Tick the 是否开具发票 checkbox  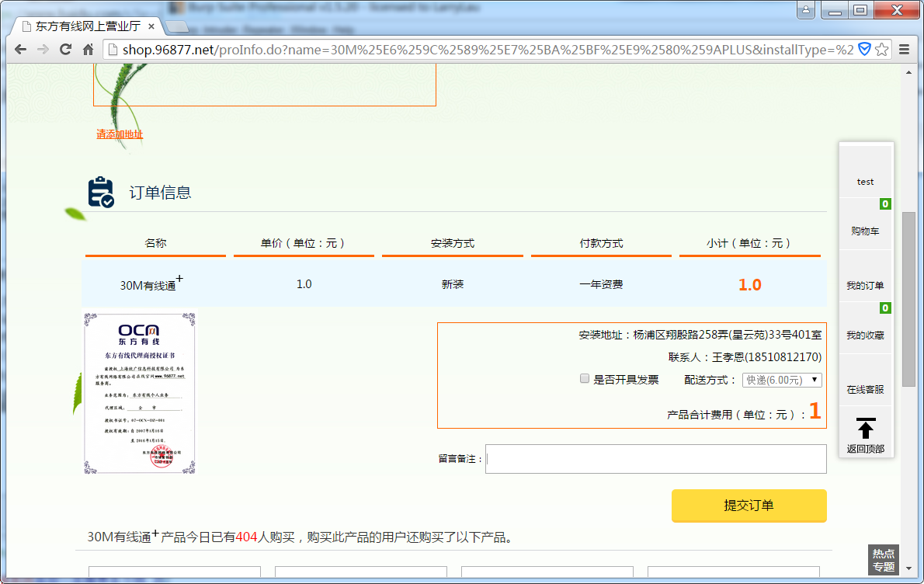click(x=585, y=378)
